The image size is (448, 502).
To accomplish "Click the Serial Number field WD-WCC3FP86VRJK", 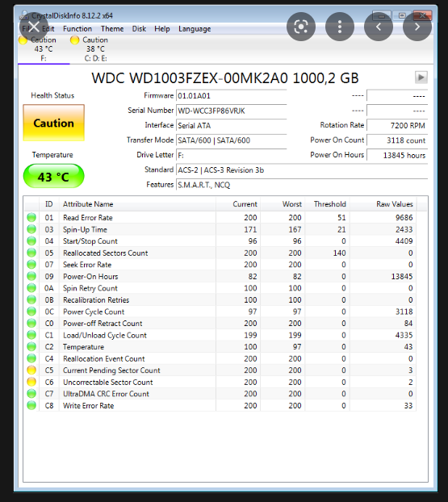I will pyautogui.click(x=231, y=111).
